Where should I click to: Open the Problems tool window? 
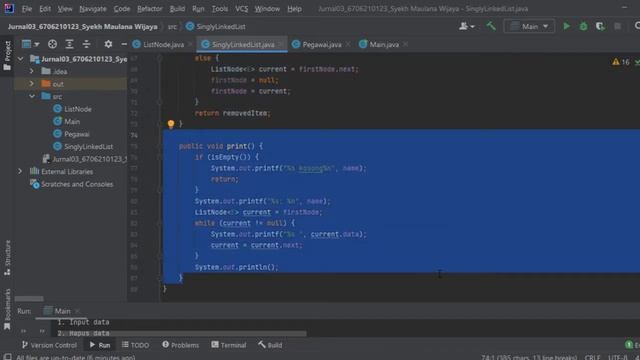(x=180, y=345)
